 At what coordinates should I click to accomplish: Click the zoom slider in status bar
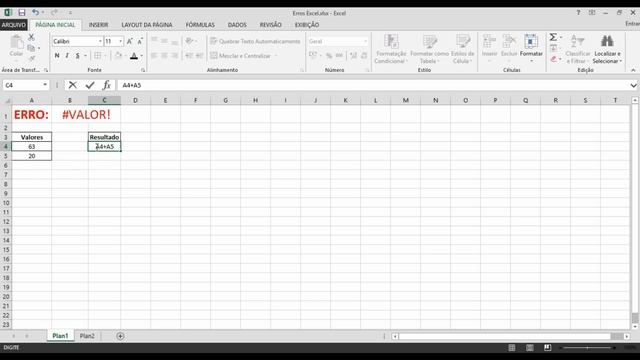587,348
